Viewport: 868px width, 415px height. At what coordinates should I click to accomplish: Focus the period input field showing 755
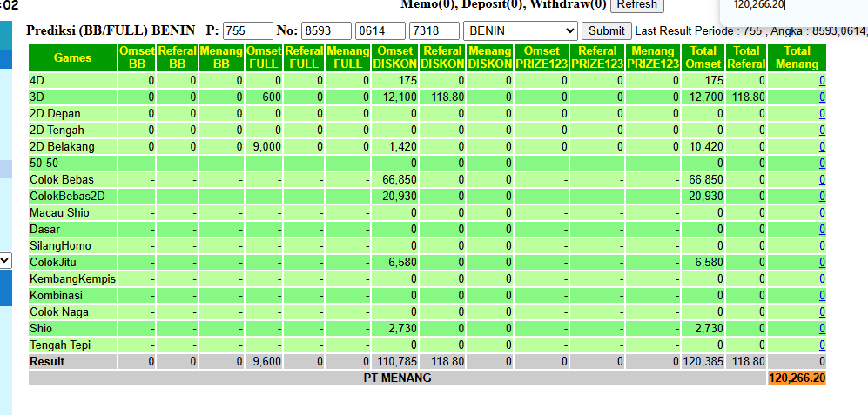tap(248, 30)
